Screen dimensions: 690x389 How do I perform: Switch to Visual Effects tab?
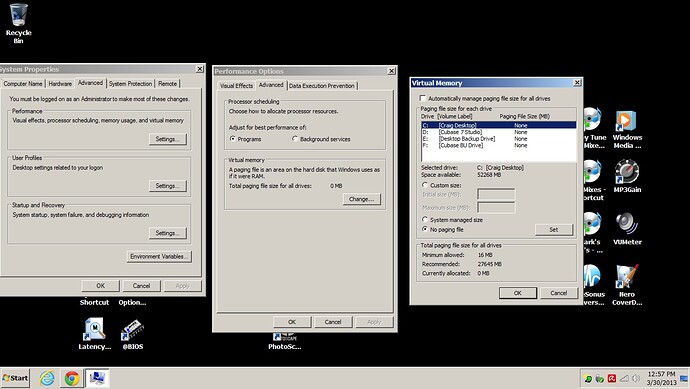[236, 86]
